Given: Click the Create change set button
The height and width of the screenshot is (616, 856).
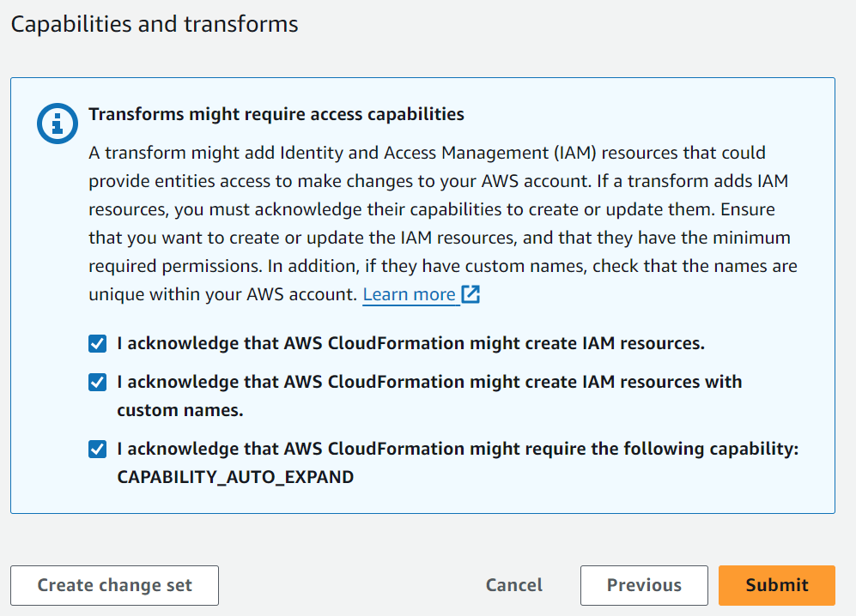Looking at the screenshot, I should coord(114,586).
